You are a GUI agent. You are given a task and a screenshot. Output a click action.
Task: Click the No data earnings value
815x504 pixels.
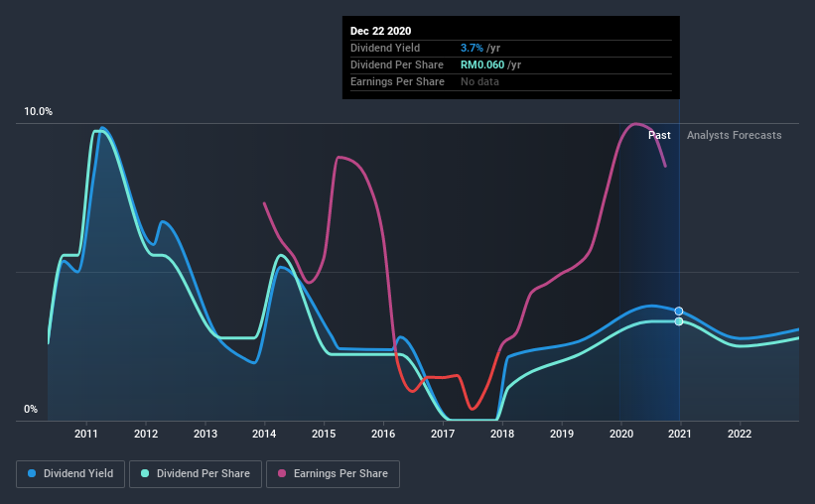point(479,81)
